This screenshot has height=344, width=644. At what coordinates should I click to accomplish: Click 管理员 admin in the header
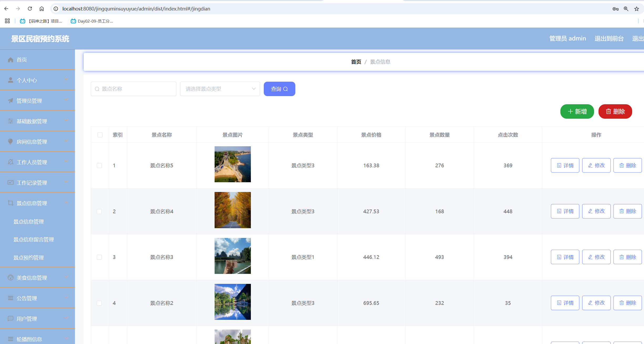[x=567, y=39]
